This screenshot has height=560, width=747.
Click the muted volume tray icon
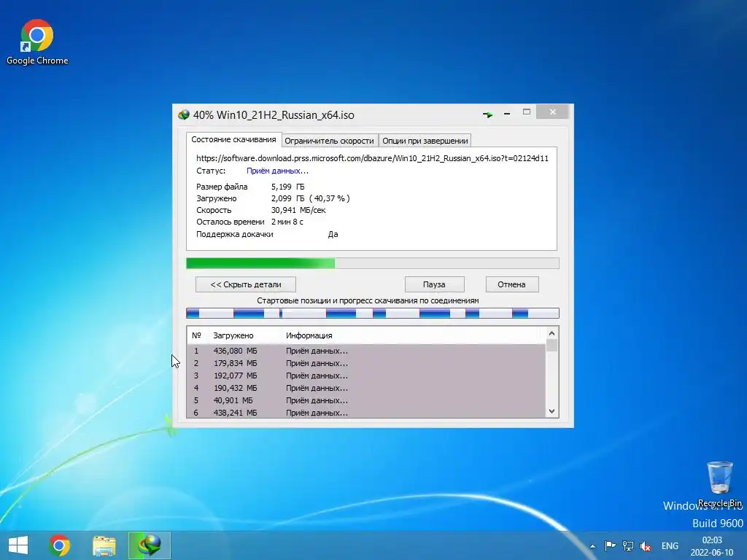coord(646,545)
